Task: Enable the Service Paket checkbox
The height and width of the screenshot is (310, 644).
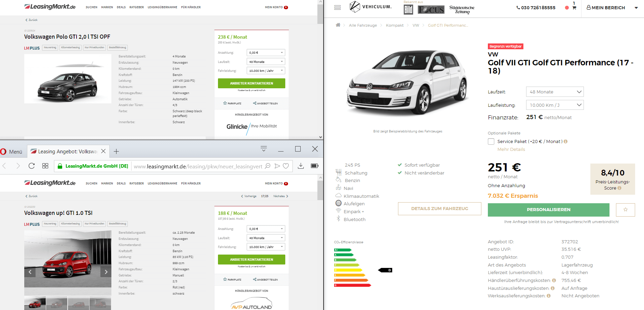Action: pyautogui.click(x=491, y=141)
